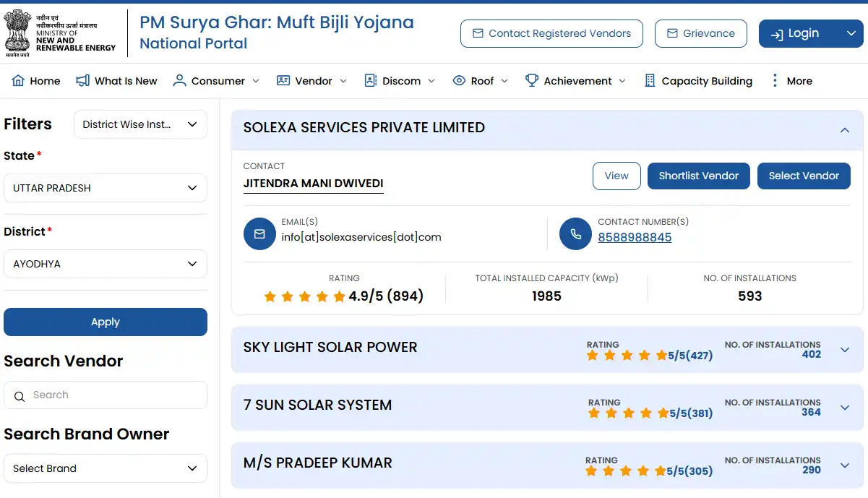Click the magnifier icon in vendor search
This screenshot has height=498, width=868.
click(x=19, y=395)
